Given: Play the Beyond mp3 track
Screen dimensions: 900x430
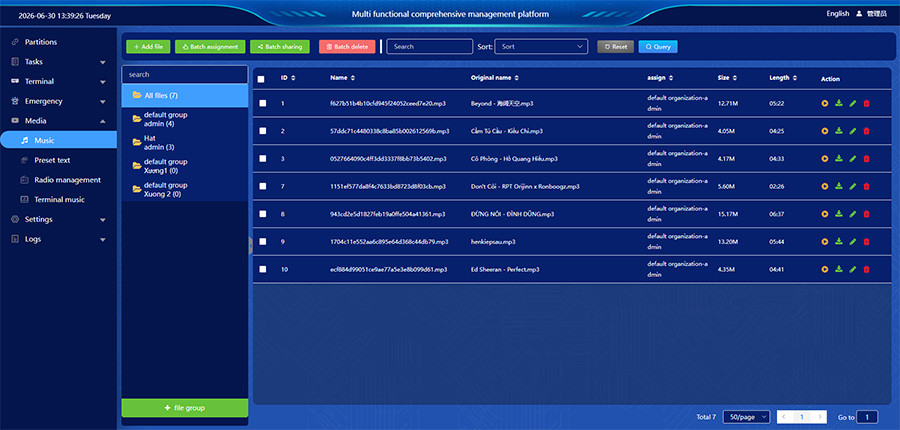Looking at the screenshot, I should [825, 103].
